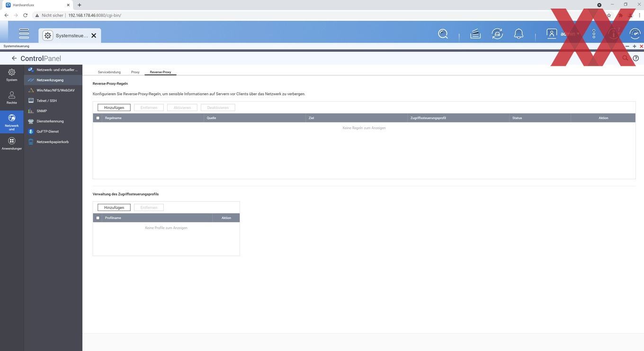Switch to the Servicebindung tab

[x=109, y=72]
